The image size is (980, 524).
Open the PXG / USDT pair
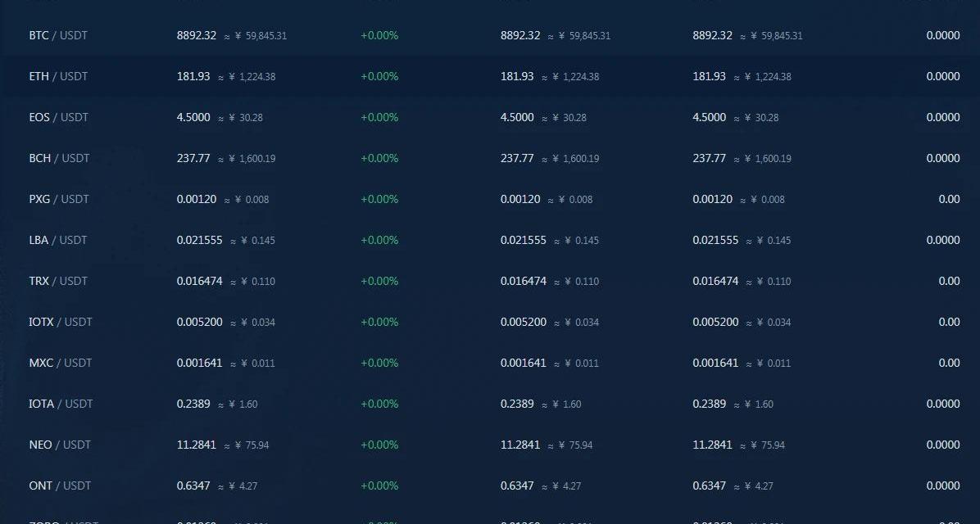click(x=59, y=199)
